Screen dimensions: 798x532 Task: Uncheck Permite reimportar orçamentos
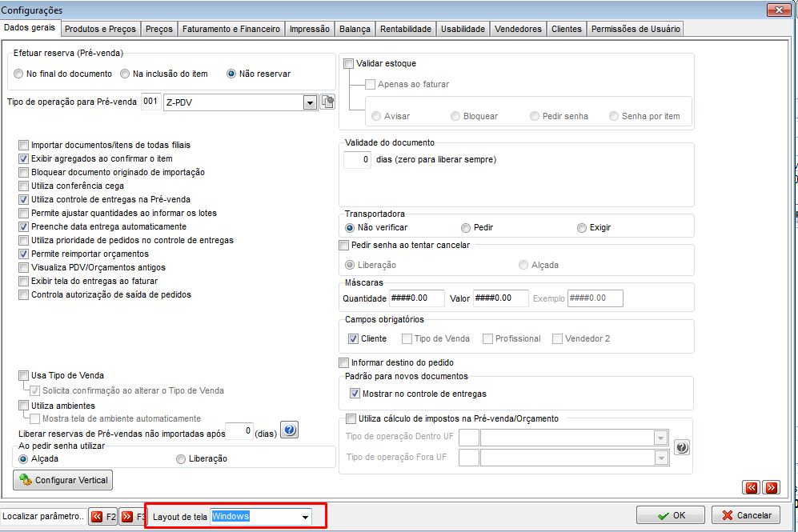click(23, 254)
